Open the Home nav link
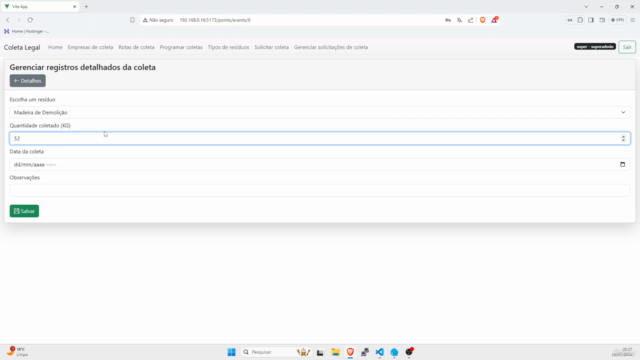Screen dimensions: 640x360 coord(55,47)
